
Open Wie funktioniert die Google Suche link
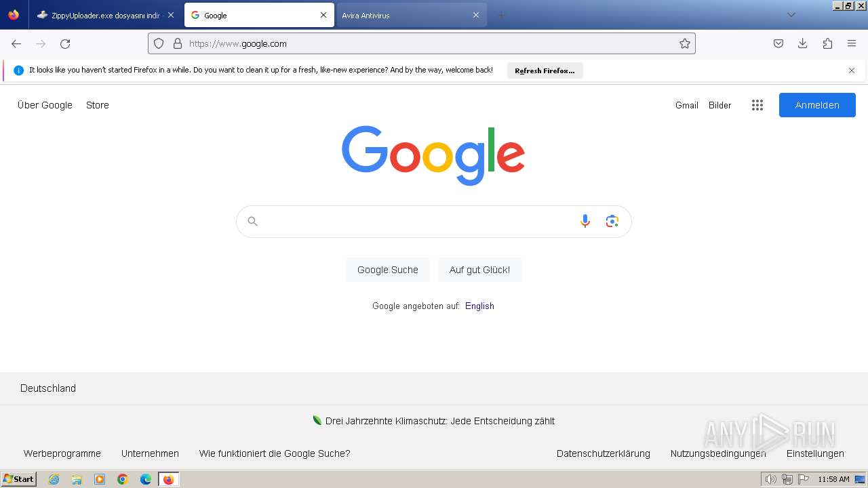pyautogui.click(x=275, y=453)
